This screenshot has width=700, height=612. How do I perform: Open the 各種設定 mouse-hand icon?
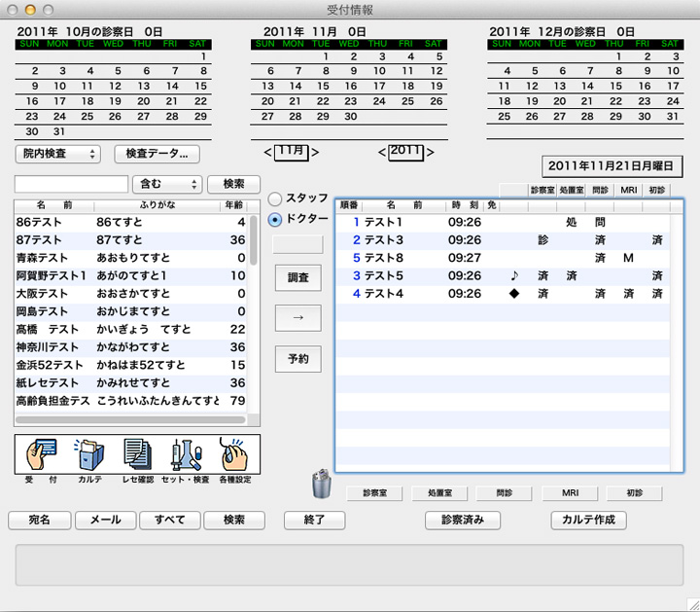[233, 453]
